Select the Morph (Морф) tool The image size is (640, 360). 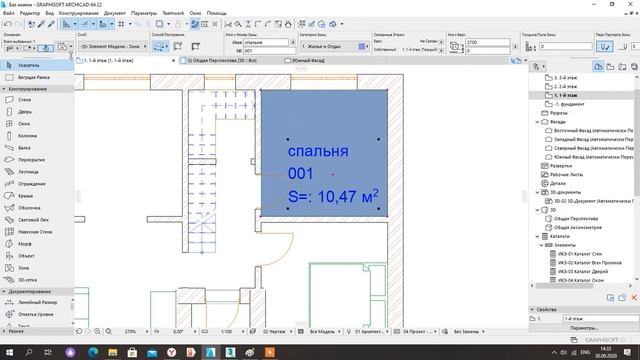37,244
